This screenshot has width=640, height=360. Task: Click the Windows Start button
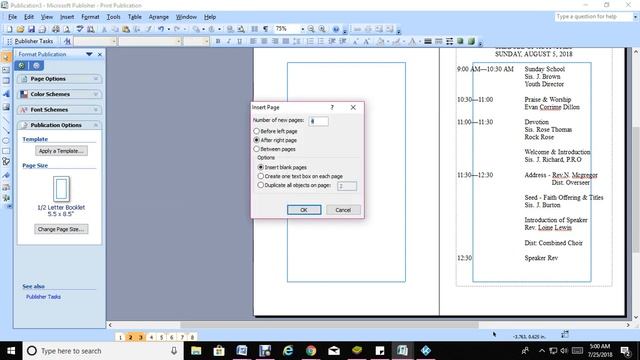tap(11, 351)
